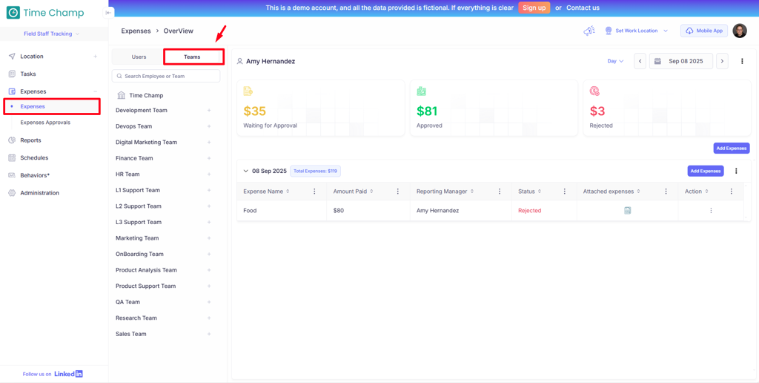Open Behaviors in the sidebar
Screen dimensions: 759x383
pos(35,175)
